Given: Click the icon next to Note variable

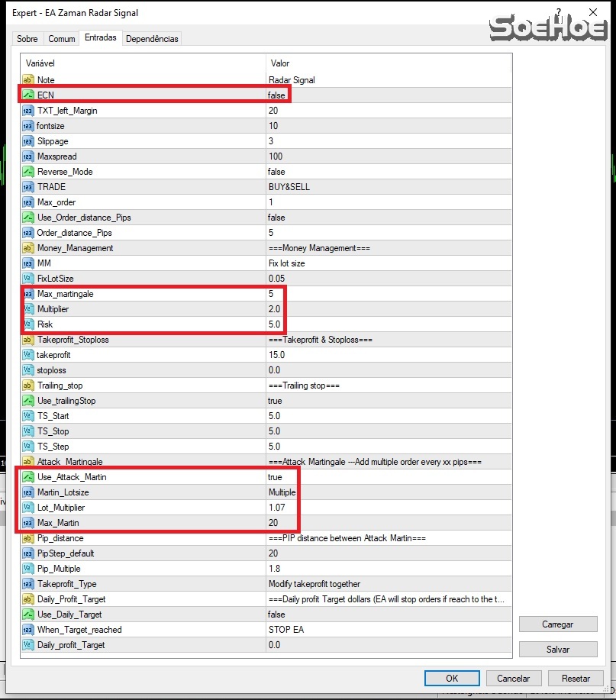Looking at the screenshot, I should click(28, 80).
